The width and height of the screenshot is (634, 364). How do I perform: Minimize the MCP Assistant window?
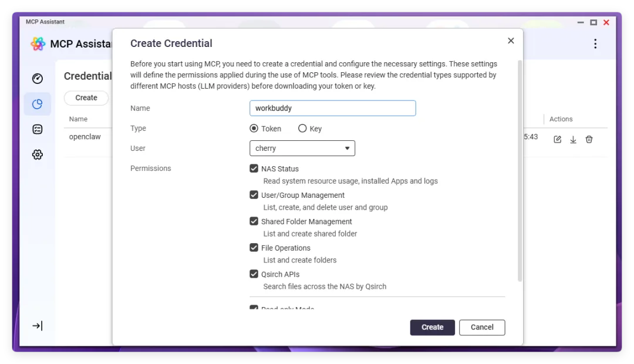click(581, 22)
